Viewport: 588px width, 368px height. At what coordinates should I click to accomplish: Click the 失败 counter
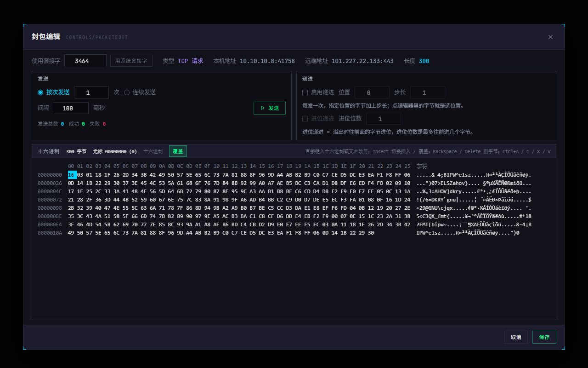point(97,124)
